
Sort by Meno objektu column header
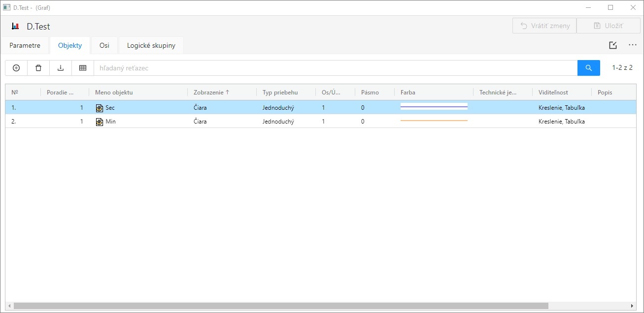(x=114, y=93)
